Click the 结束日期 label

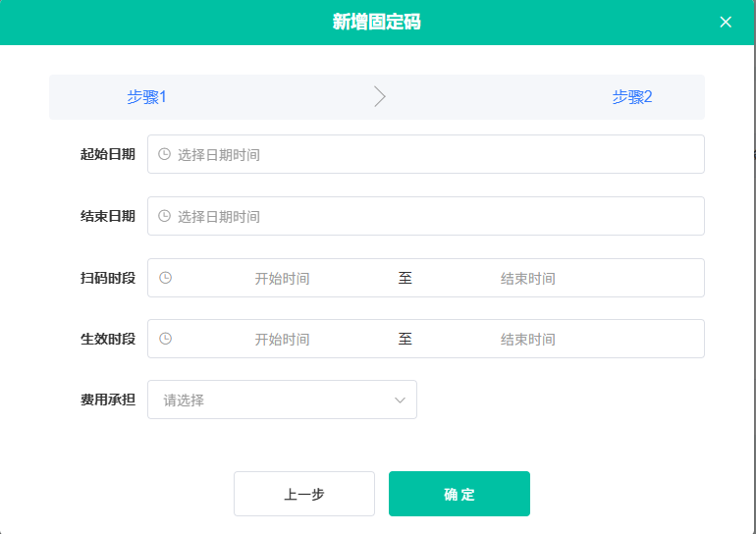(108, 216)
